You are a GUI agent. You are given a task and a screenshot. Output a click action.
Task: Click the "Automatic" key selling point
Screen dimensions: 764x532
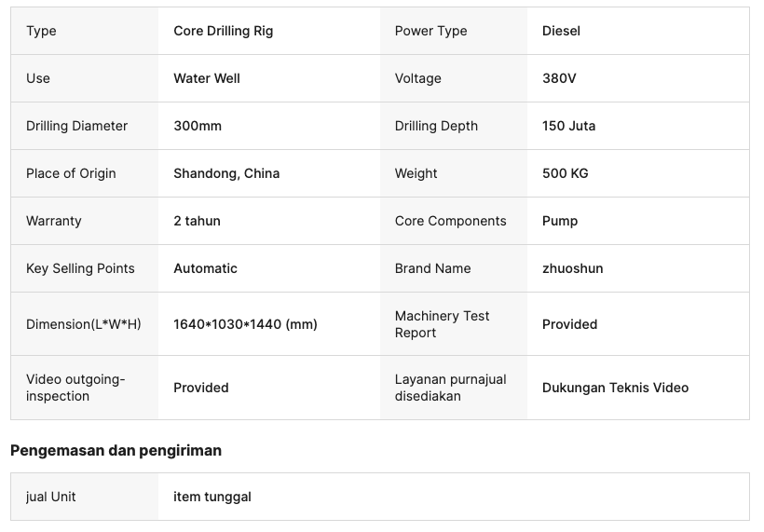tap(205, 268)
